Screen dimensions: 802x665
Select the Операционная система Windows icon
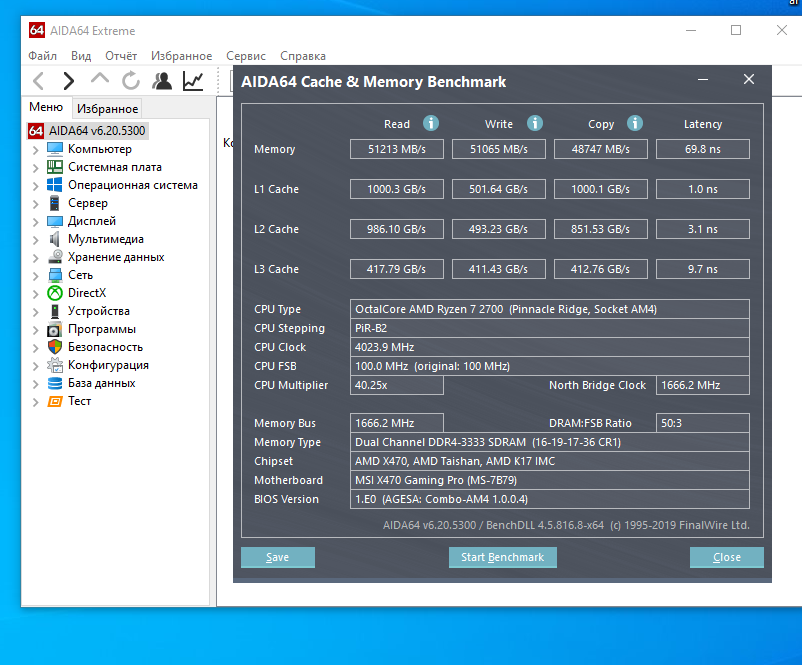tap(55, 185)
